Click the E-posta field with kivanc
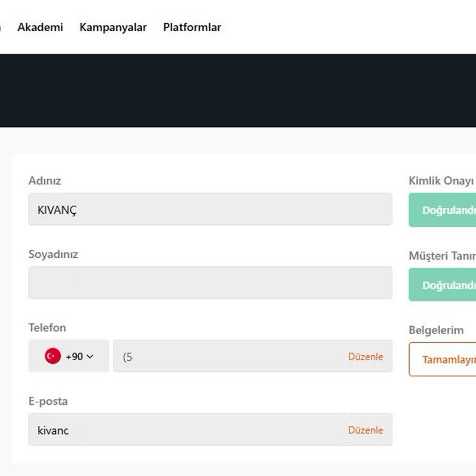 point(210,430)
